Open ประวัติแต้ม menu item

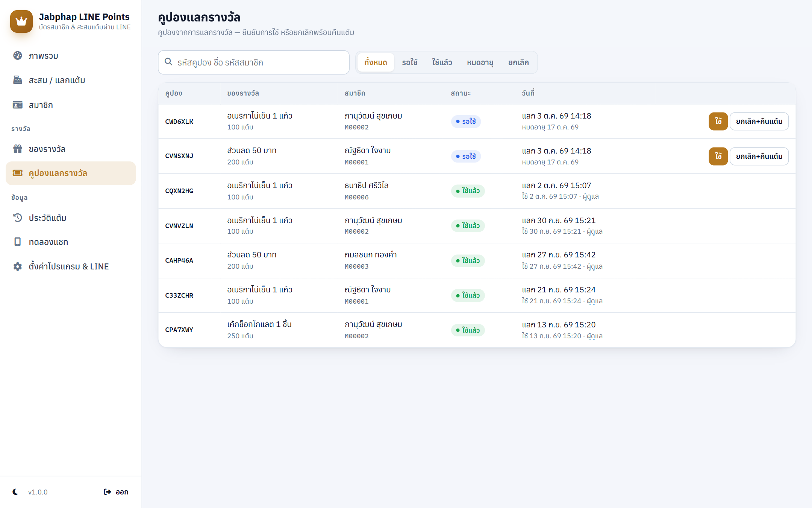(71, 218)
